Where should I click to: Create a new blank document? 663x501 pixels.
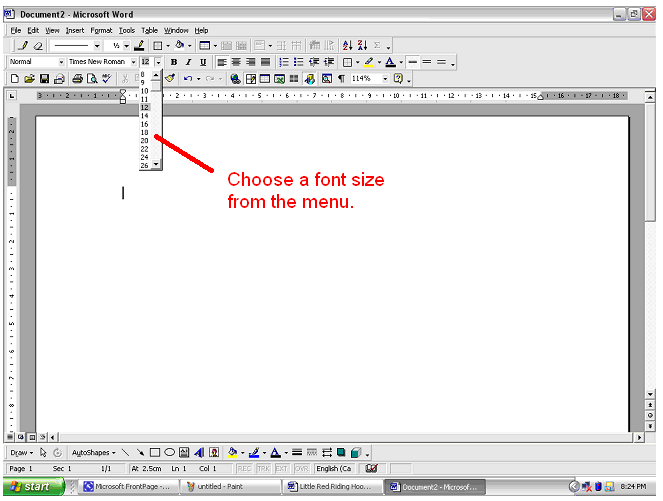click(x=14, y=79)
